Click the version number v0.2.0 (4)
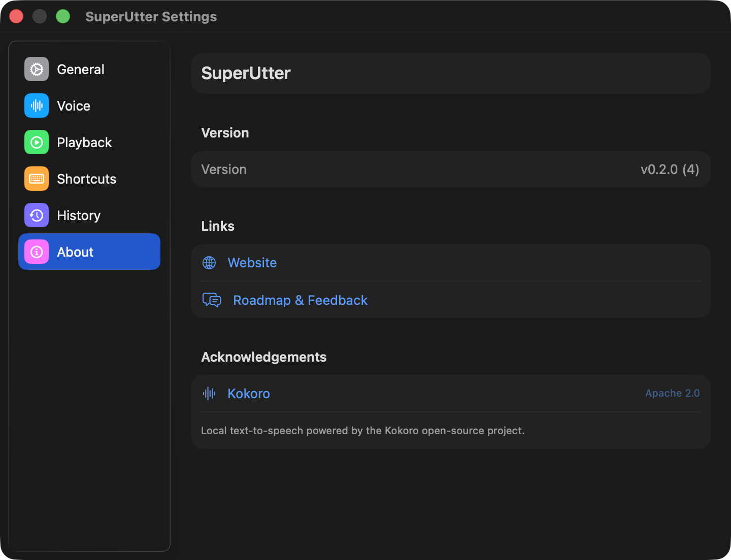Screen dimensions: 731x560 point(670,169)
